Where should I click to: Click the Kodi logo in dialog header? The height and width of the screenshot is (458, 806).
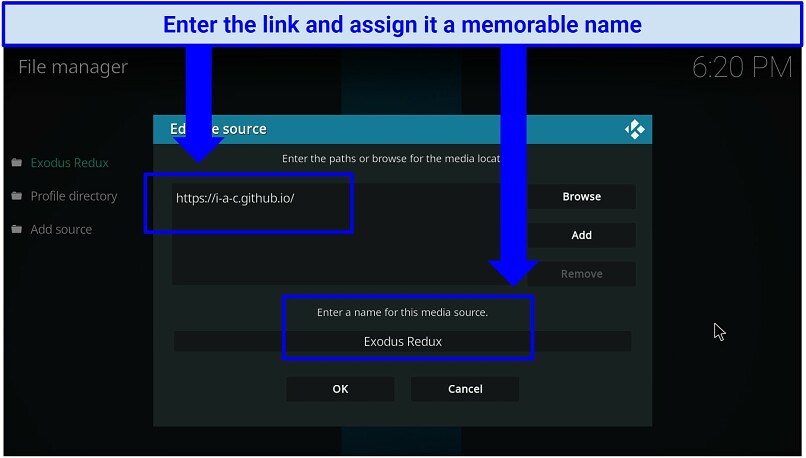pyautogui.click(x=634, y=129)
